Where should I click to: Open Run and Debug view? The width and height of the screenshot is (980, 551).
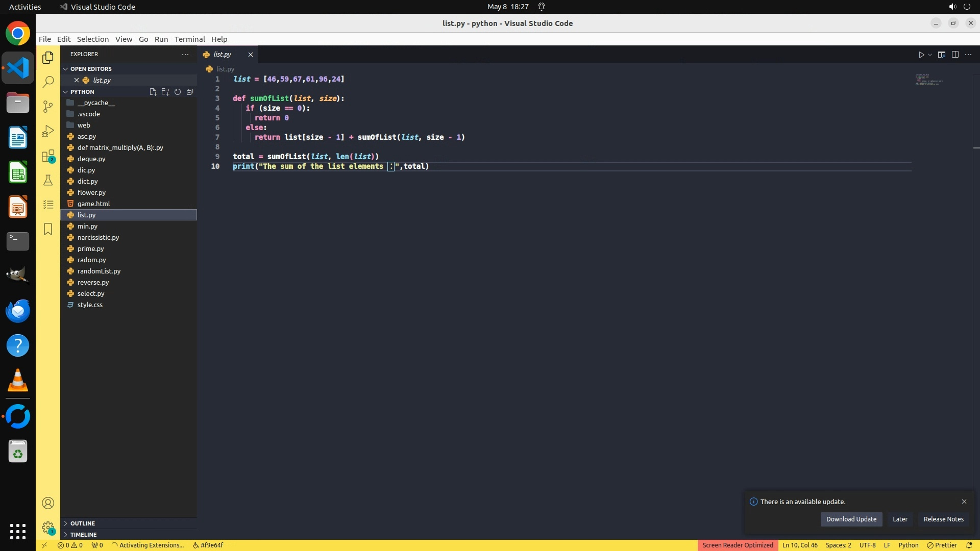coord(48,131)
